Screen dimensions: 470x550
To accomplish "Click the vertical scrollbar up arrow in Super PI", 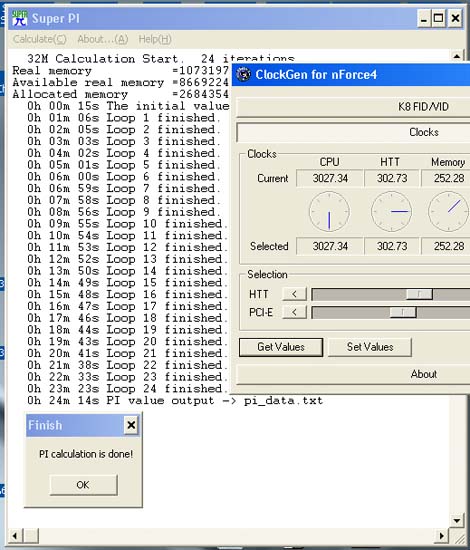I will [457, 56].
